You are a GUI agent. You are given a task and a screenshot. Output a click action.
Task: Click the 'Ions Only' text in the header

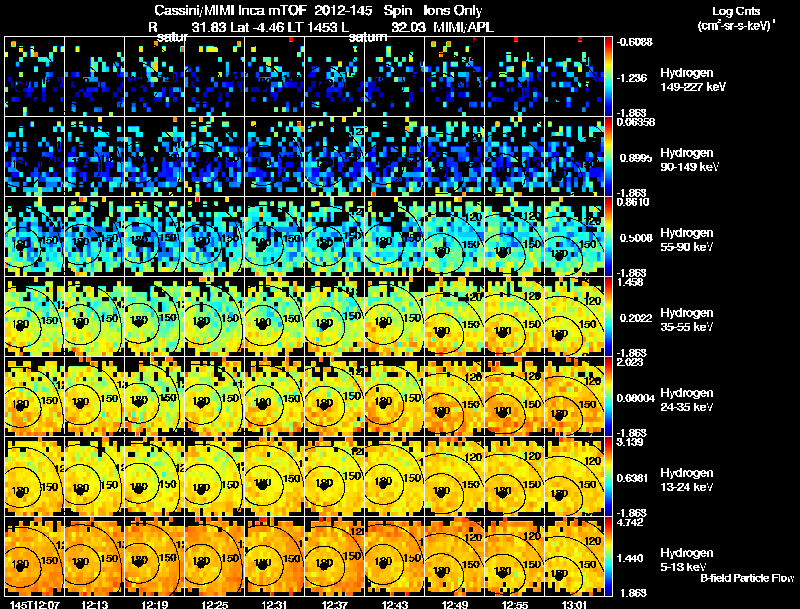tap(453, 11)
